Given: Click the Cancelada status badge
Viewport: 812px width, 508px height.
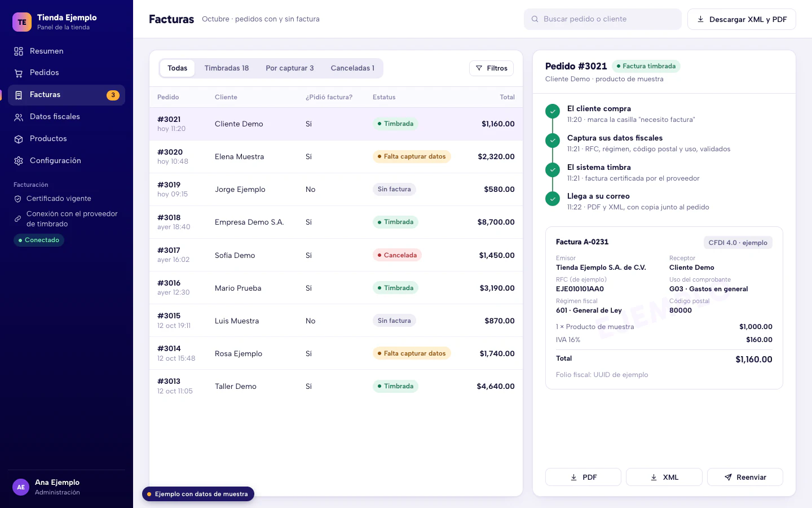Looking at the screenshot, I should (397, 255).
